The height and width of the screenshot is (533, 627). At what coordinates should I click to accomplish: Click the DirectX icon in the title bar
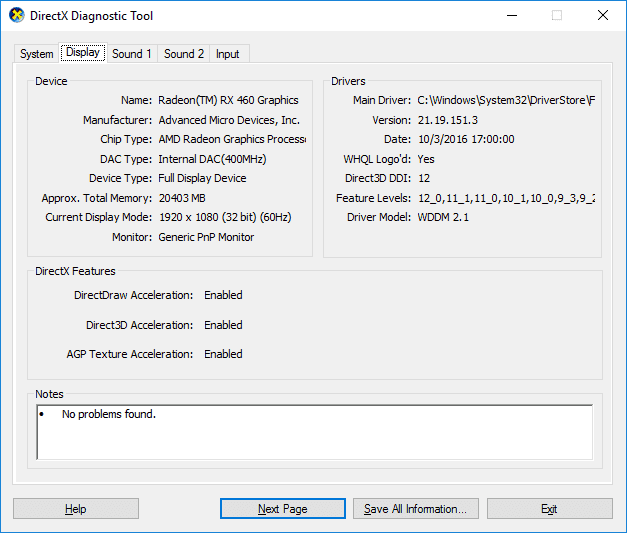coord(16,16)
